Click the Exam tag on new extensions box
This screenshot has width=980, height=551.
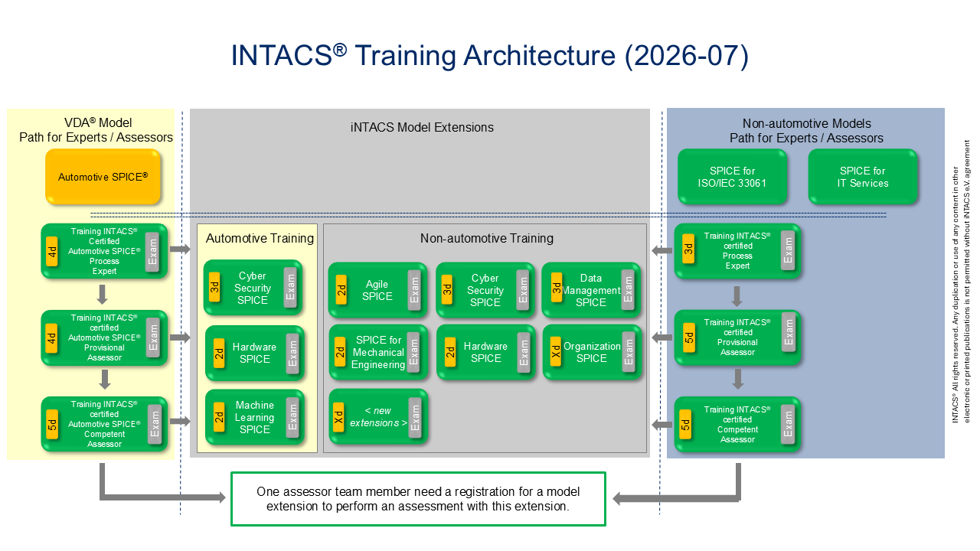click(415, 417)
